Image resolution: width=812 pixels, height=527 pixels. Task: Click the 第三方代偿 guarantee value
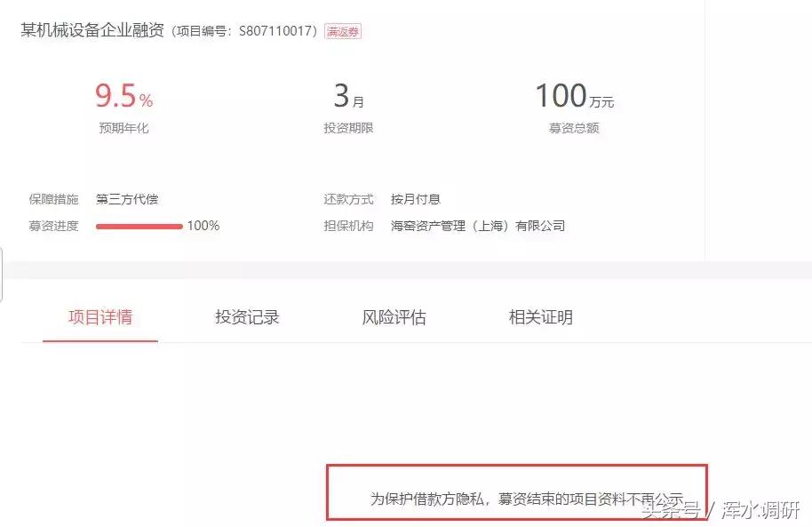[127, 199]
